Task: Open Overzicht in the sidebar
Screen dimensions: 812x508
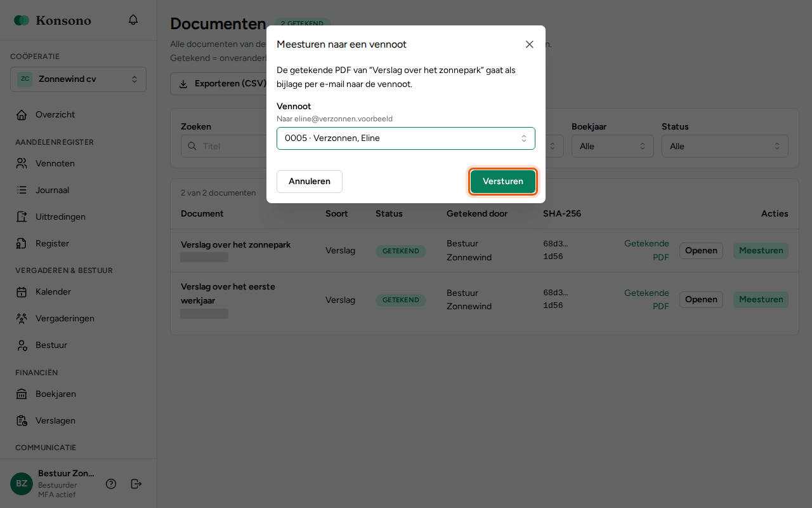Action: [x=78, y=115]
